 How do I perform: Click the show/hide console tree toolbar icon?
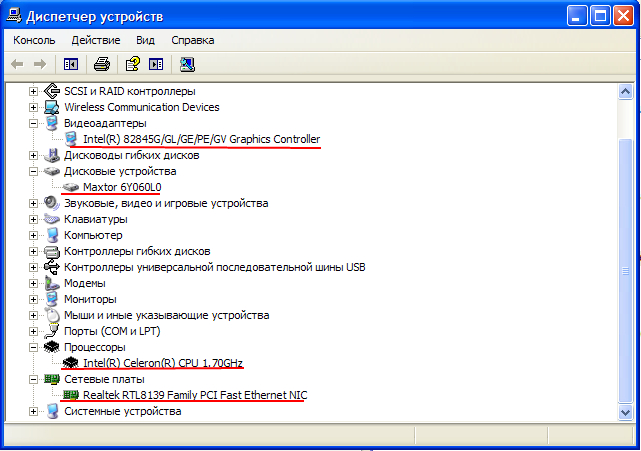71,64
